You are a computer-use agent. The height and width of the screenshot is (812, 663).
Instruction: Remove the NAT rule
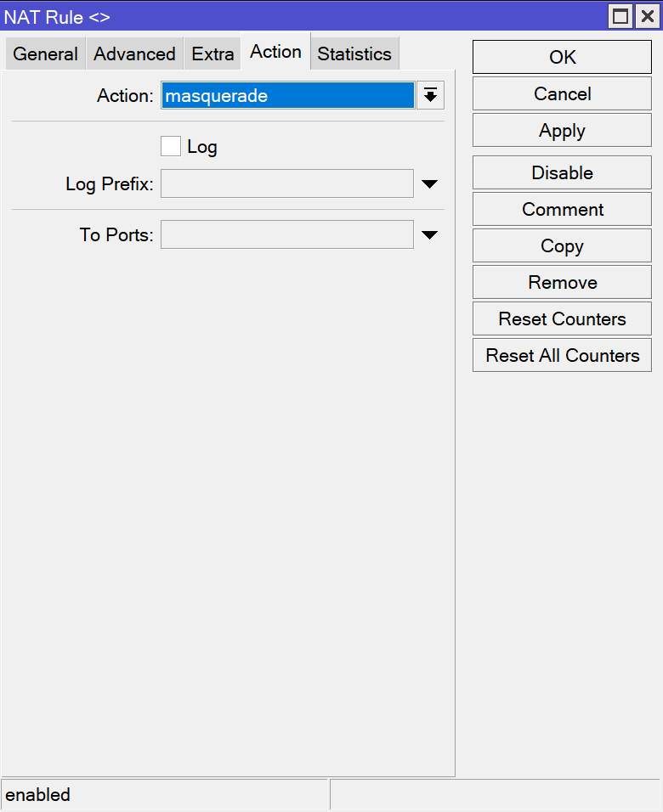click(562, 282)
